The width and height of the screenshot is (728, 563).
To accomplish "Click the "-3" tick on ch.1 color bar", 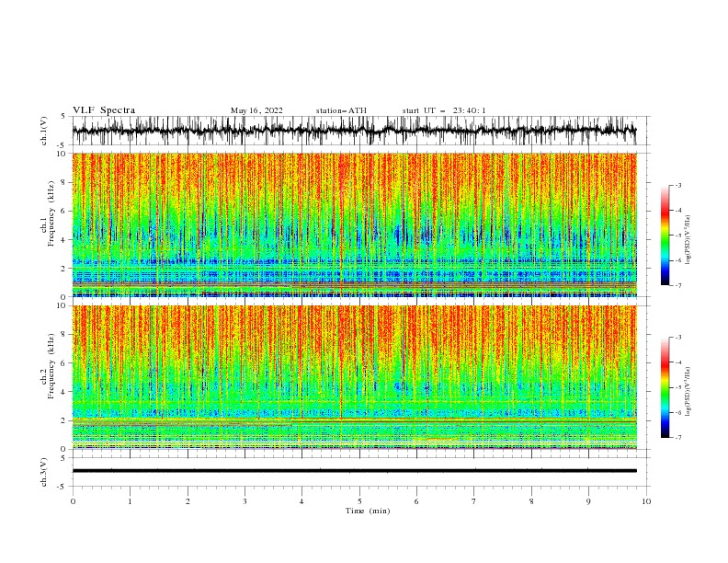I will click(677, 185).
